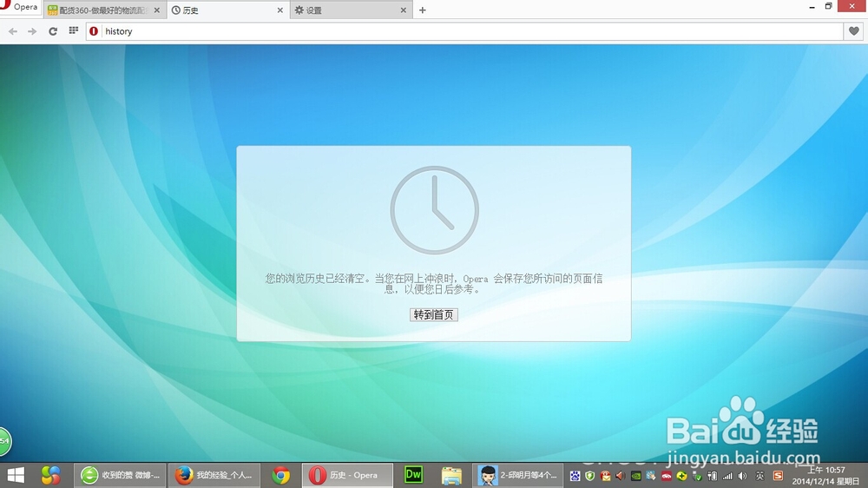
Task: Click the mail envelope tray icon
Action: click(606, 476)
